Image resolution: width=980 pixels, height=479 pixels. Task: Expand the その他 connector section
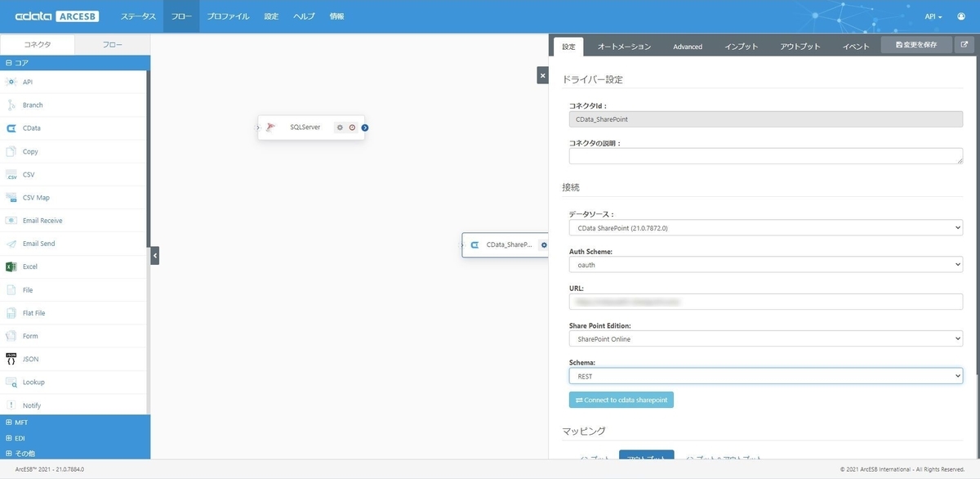(x=75, y=453)
